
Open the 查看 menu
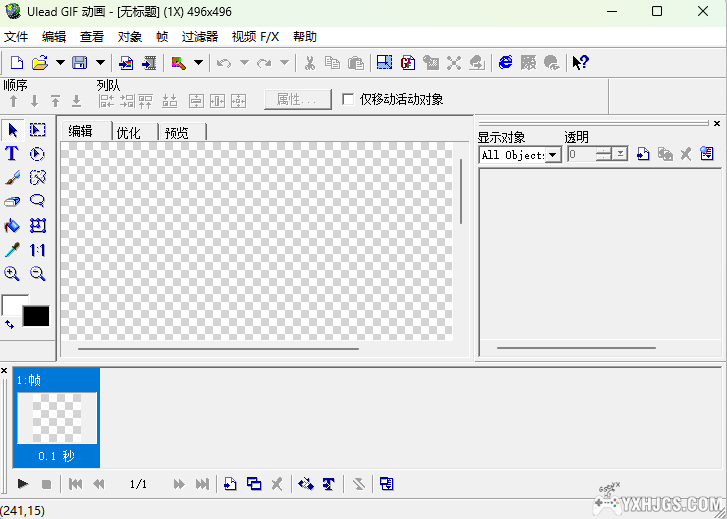coord(92,37)
